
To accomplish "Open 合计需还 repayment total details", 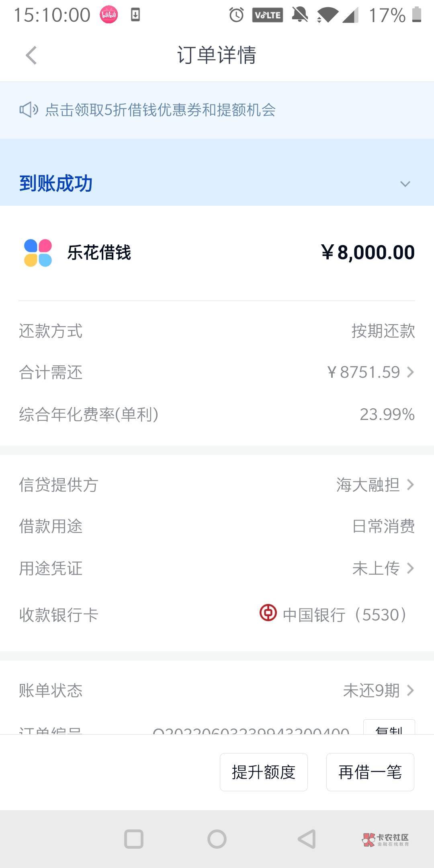I will [x=370, y=372].
